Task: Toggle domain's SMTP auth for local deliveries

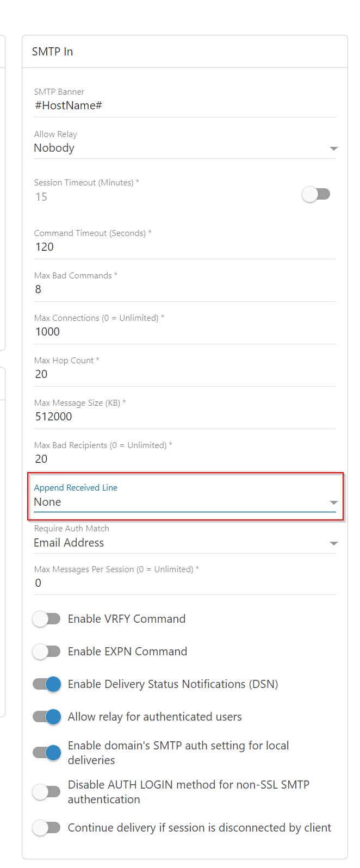Action: tap(47, 753)
